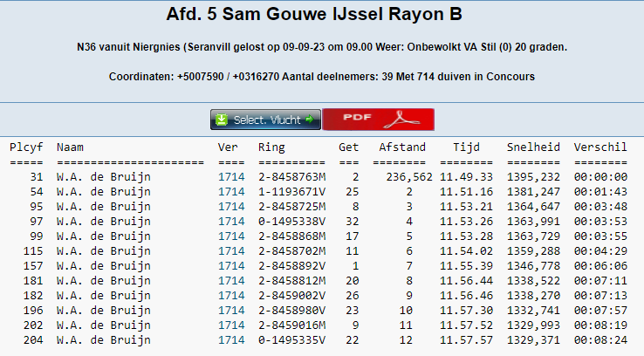644x356 pixels.
Task: Open Ver link 1714 for ring 0-1495335V
Action: 231,339
